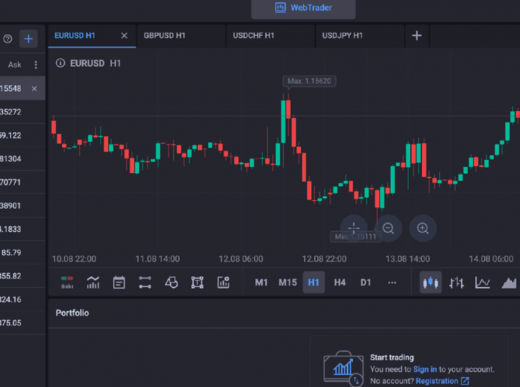
Task: Zoom out the chart
Action: click(x=388, y=228)
